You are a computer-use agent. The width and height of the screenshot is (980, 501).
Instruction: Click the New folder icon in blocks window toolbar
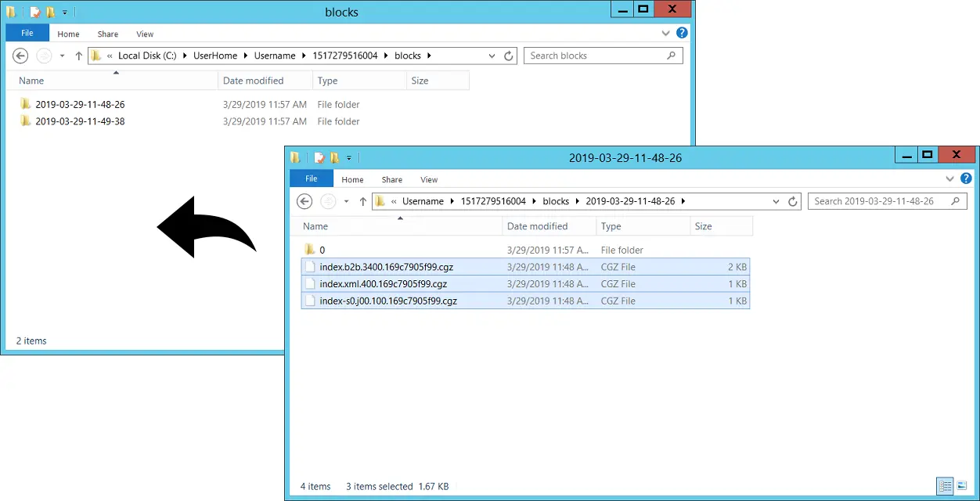pos(49,13)
